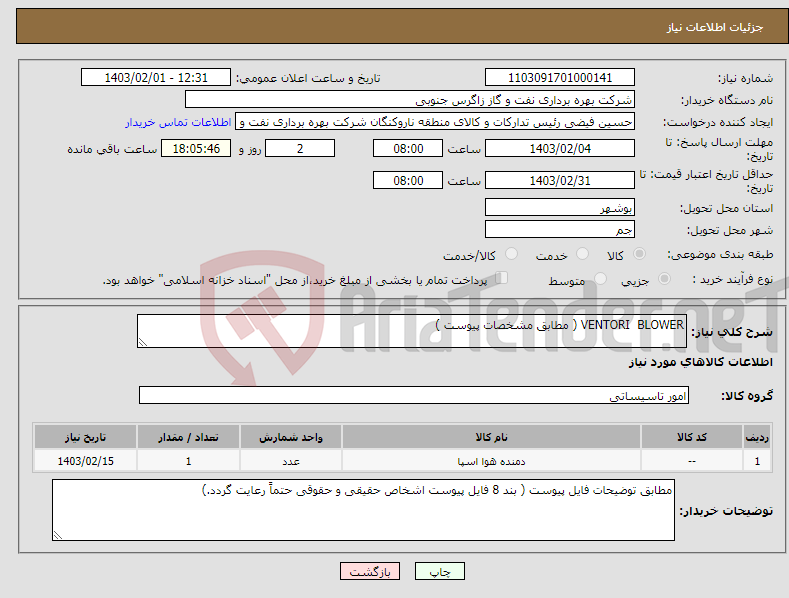The height and width of the screenshot is (598, 789).
Task: Click the تاریخ نیاز column header
Action: [85, 437]
